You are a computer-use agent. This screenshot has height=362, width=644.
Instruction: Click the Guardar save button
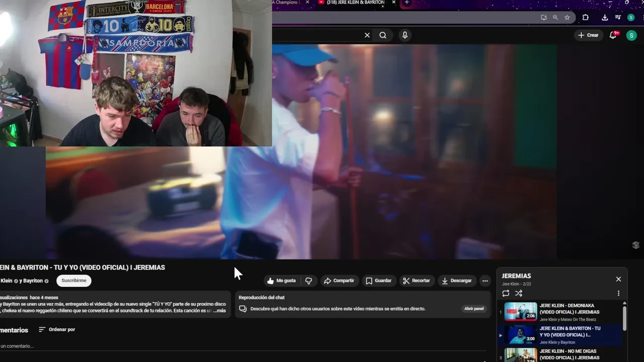(x=378, y=281)
